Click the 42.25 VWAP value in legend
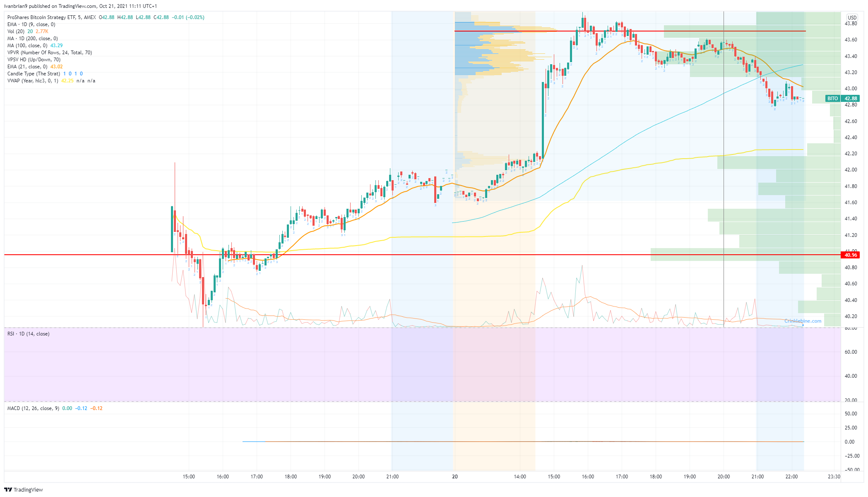The width and height of the screenshot is (868, 497). pyautogui.click(x=67, y=81)
